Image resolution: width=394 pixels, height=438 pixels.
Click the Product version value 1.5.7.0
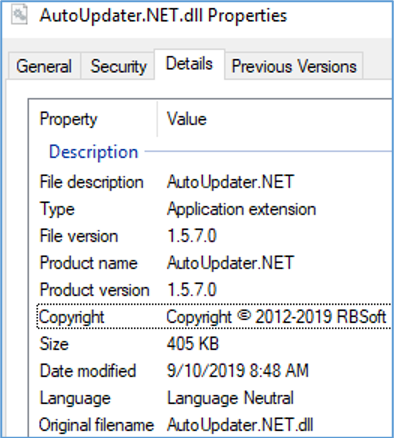[x=192, y=290]
